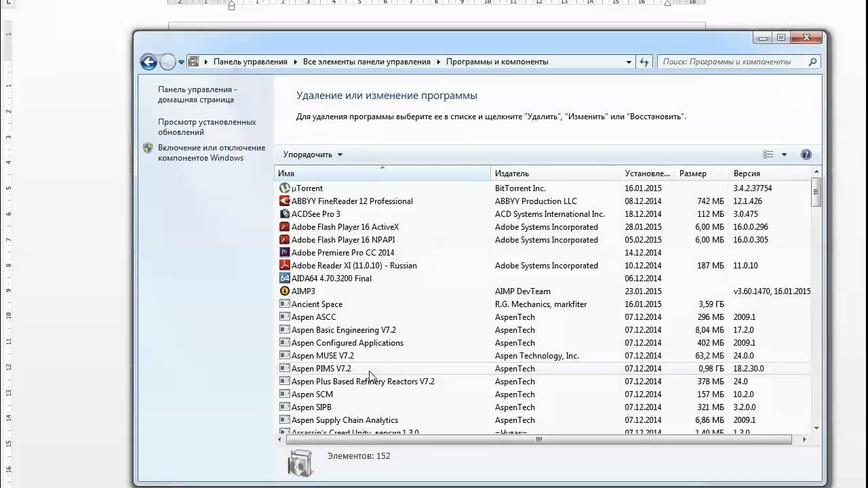The image size is (868, 488).
Task: Click the AIDA64 program icon
Action: click(x=285, y=278)
